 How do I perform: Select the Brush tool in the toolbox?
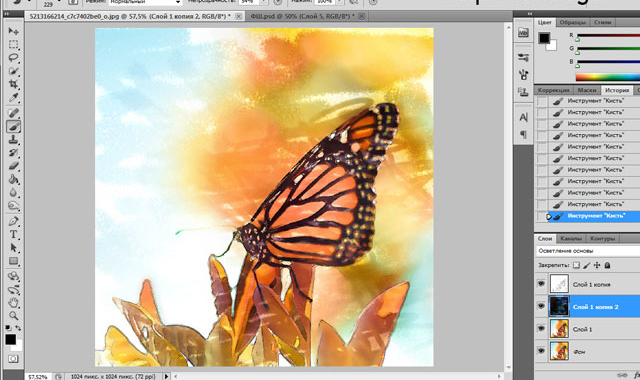coord(13,127)
